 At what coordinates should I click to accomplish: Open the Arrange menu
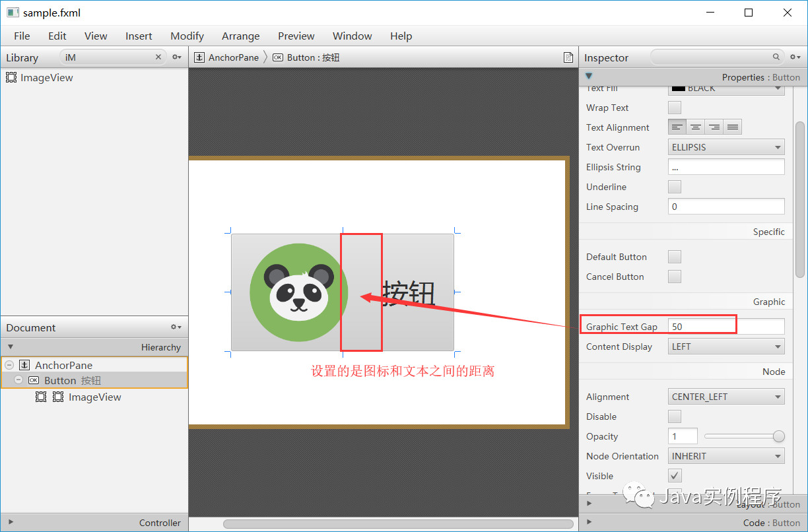[x=240, y=36]
